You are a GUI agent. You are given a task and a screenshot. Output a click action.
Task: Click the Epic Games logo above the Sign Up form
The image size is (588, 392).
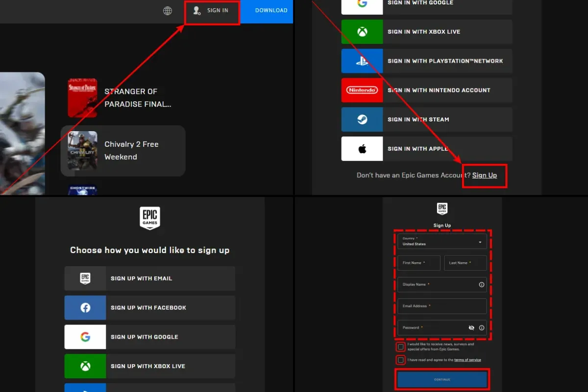click(442, 209)
